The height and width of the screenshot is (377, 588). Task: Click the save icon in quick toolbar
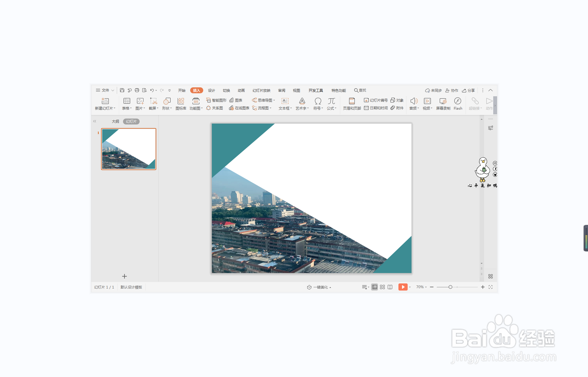pos(122,90)
